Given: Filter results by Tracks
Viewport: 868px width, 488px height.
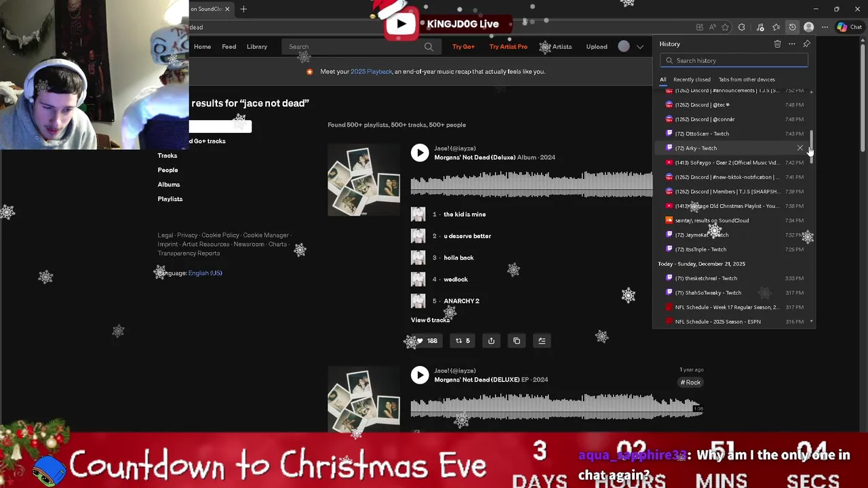Looking at the screenshot, I should point(167,156).
